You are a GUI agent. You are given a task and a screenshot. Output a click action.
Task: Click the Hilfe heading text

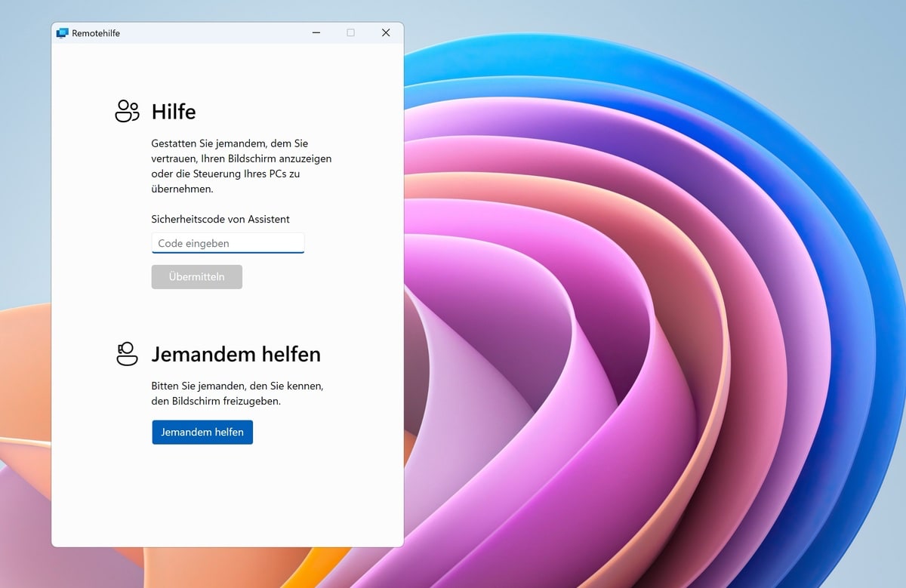click(x=174, y=112)
